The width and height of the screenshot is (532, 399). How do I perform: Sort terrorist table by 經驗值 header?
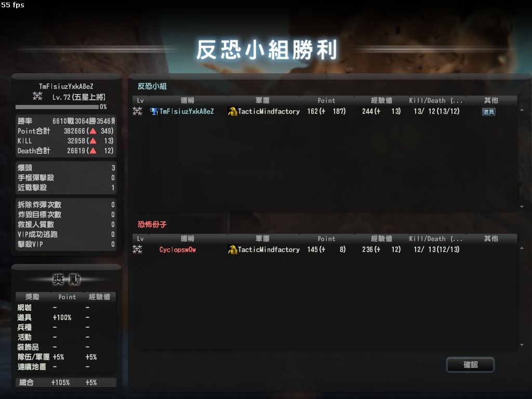(381, 239)
